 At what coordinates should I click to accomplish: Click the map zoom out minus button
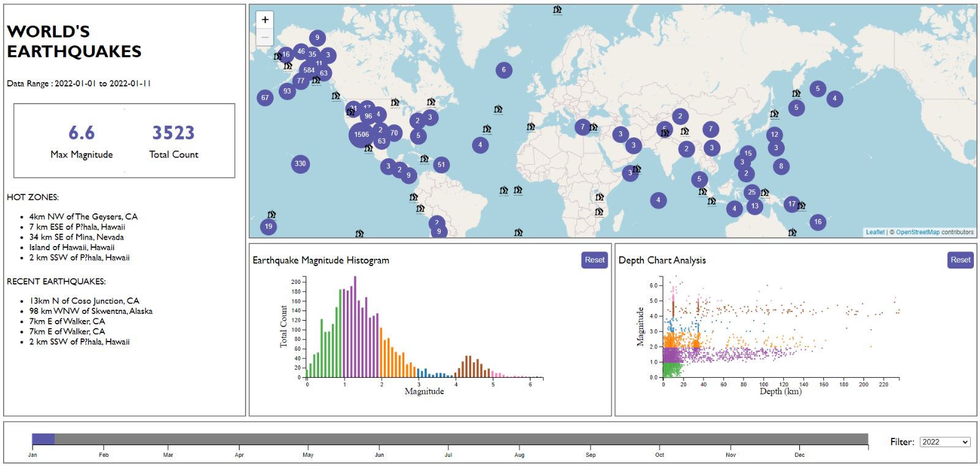click(265, 37)
